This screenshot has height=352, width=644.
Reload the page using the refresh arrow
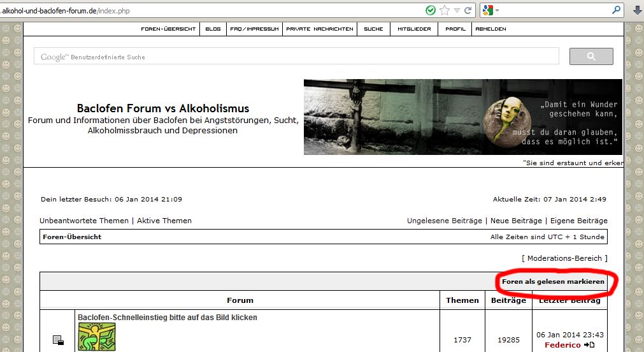tap(468, 10)
